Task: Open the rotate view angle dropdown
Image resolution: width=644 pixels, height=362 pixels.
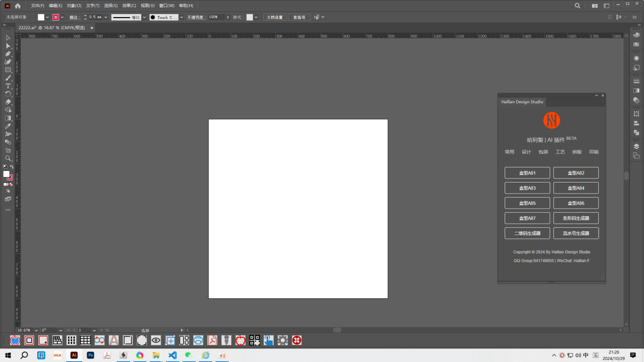Action: pos(61,330)
